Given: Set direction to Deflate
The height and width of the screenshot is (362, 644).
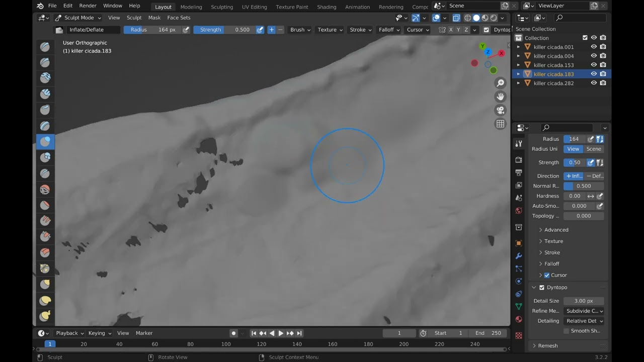Looking at the screenshot, I should tap(594, 176).
